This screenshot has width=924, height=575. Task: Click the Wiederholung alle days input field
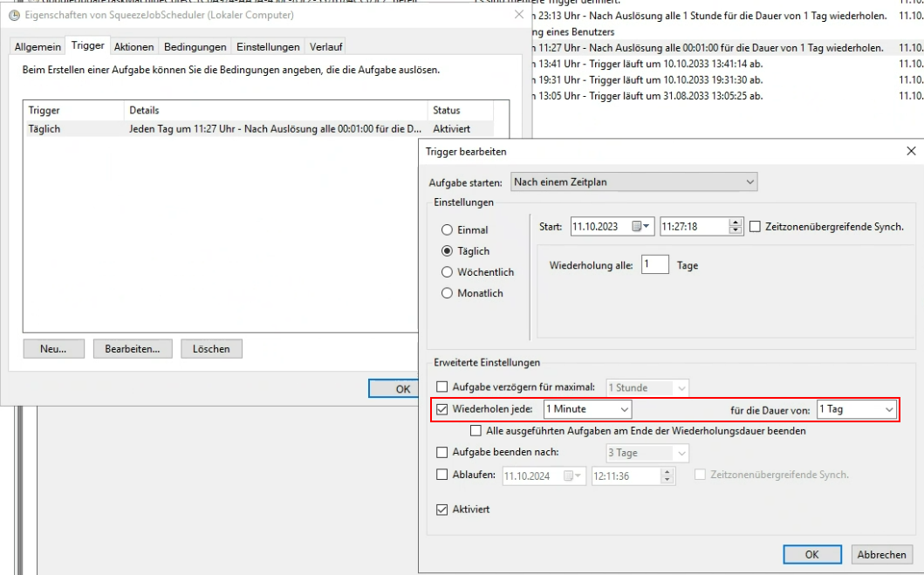click(654, 265)
